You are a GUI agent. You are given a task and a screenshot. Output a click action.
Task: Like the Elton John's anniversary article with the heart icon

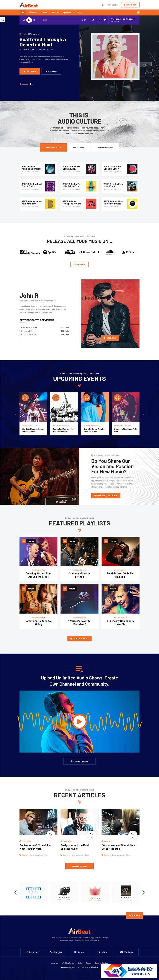(50, 834)
